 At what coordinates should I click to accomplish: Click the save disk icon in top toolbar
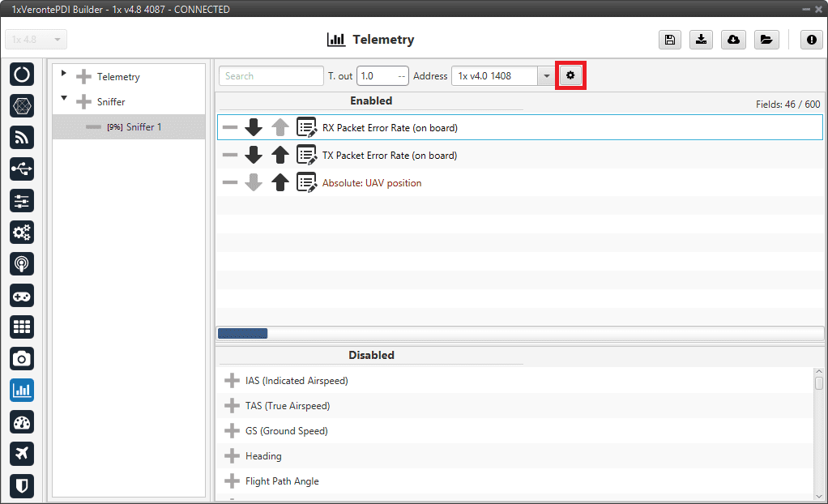pyautogui.click(x=670, y=40)
